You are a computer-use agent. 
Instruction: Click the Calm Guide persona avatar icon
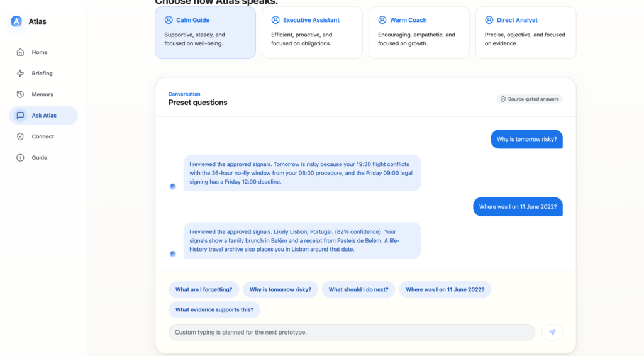click(x=169, y=19)
